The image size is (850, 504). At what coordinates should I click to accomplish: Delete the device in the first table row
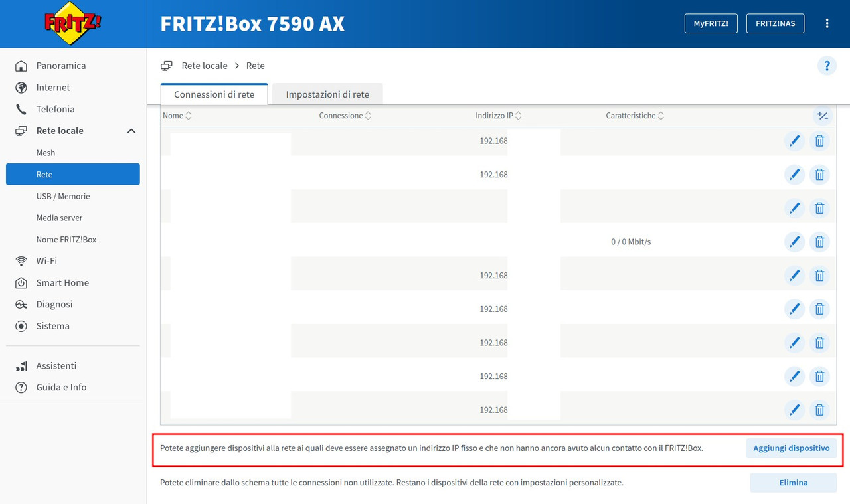click(x=819, y=141)
